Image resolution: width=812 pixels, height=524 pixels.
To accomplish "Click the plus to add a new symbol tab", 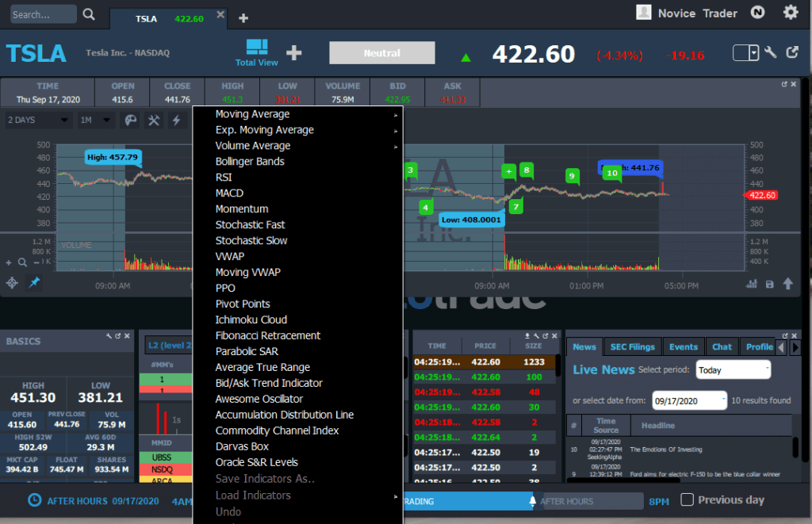I will 243,17.
